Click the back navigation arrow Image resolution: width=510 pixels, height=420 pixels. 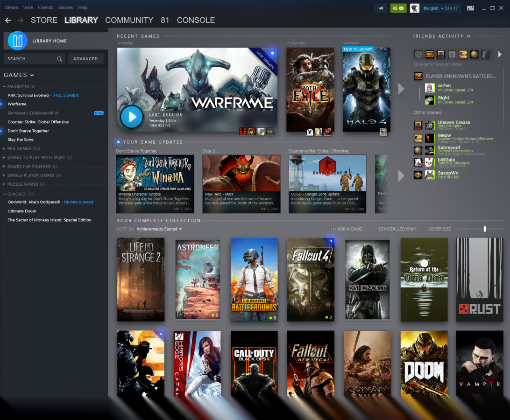tap(8, 21)
